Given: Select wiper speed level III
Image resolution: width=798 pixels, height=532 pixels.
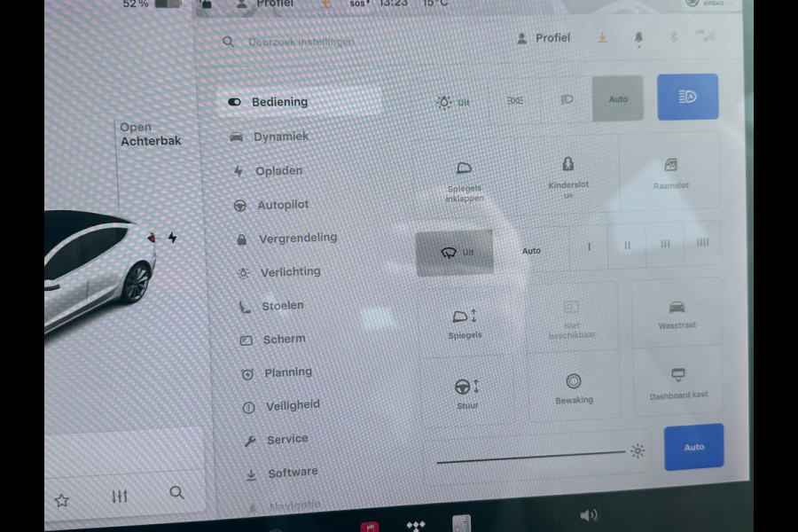Looking at the screenshot, I should pyautogui.click(x=665, y=246).
